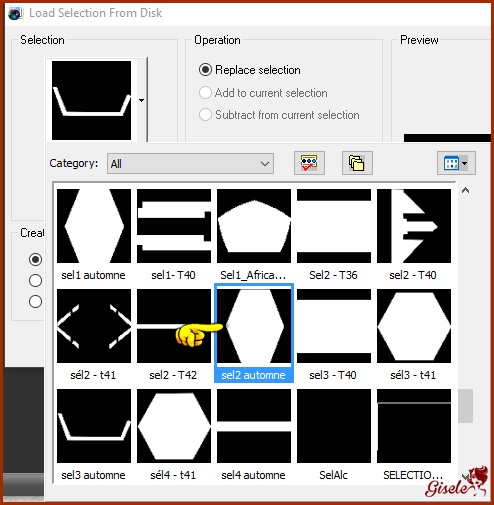Click the scroll up arrow of selection list

(465, 190)
